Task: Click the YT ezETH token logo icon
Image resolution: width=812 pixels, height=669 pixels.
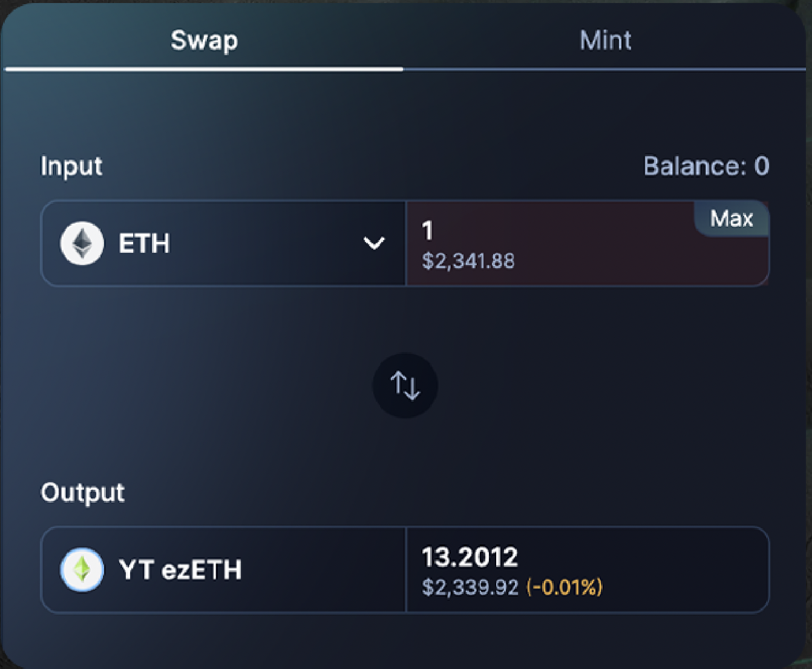Action: [82, 570]
